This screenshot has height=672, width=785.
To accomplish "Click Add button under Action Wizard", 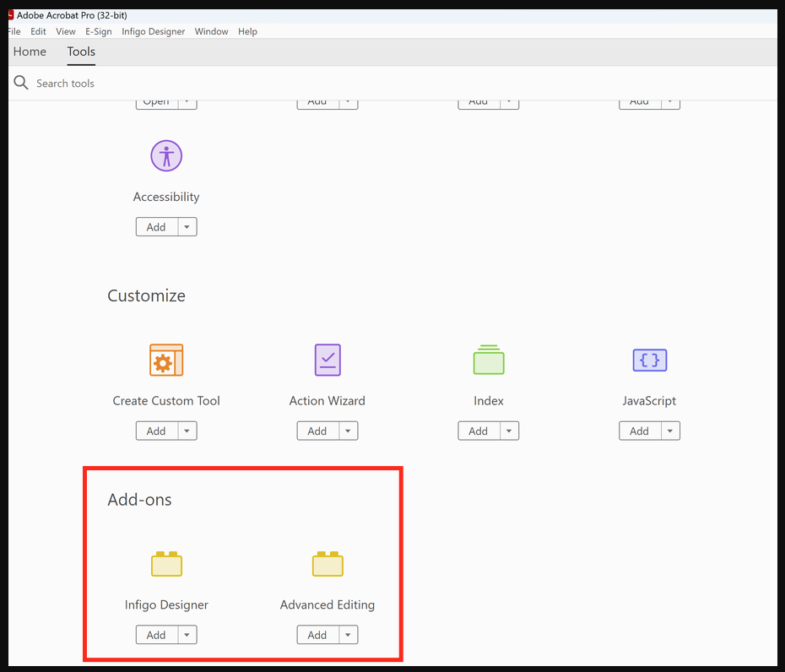I will click(317, 431).
